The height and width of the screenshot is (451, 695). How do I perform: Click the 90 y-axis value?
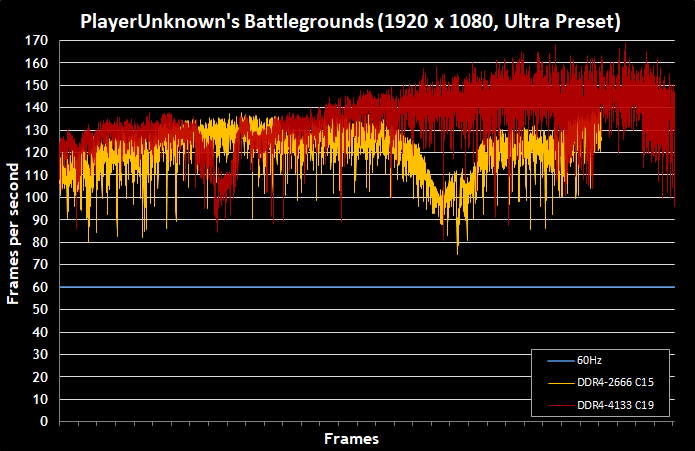click(40, 220)
